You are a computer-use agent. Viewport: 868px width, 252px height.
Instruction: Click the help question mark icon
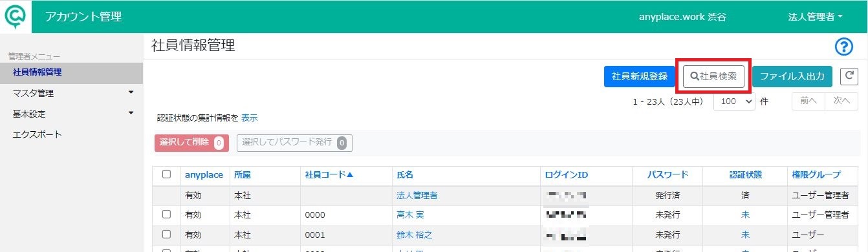pyautogui.click(x=845, y=47)
